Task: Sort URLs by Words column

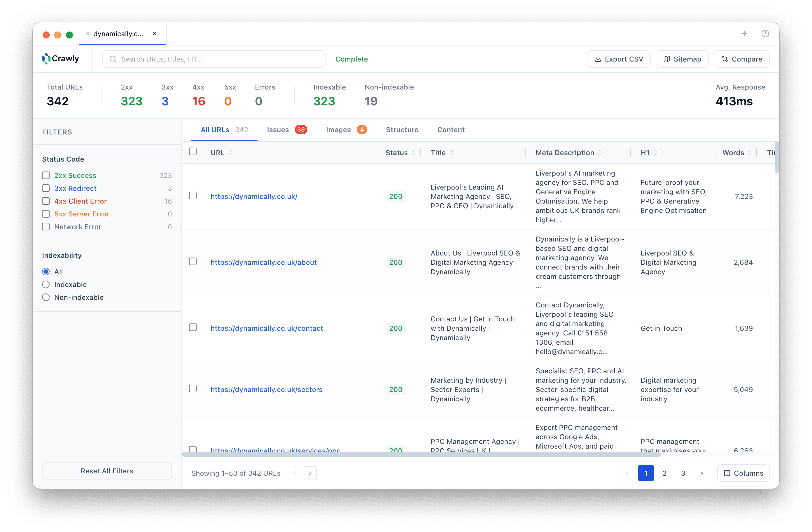Action: point(750,152)
